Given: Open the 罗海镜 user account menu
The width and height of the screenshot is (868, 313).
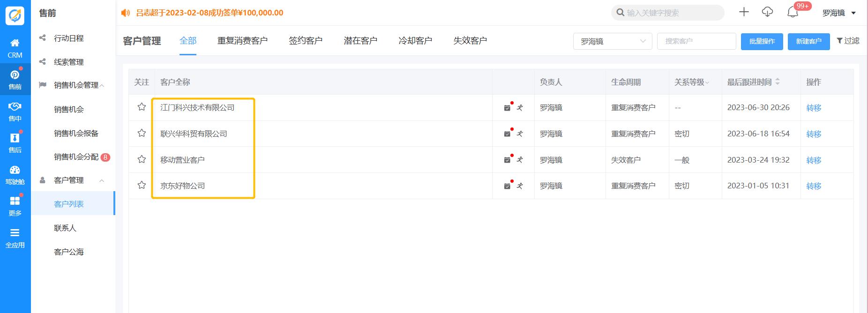Looking at the screenshot, I should click(839, 13).
